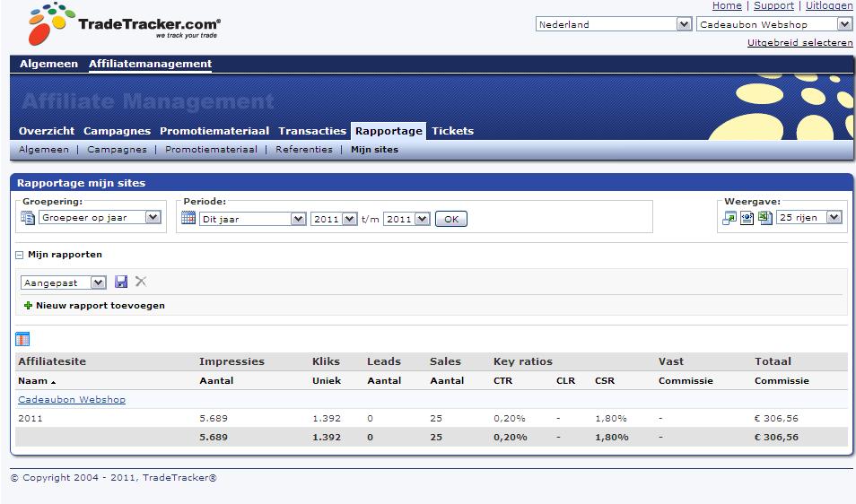
Task: Click the Rapportage mijn sites panel title
Action: coord(81,183)
